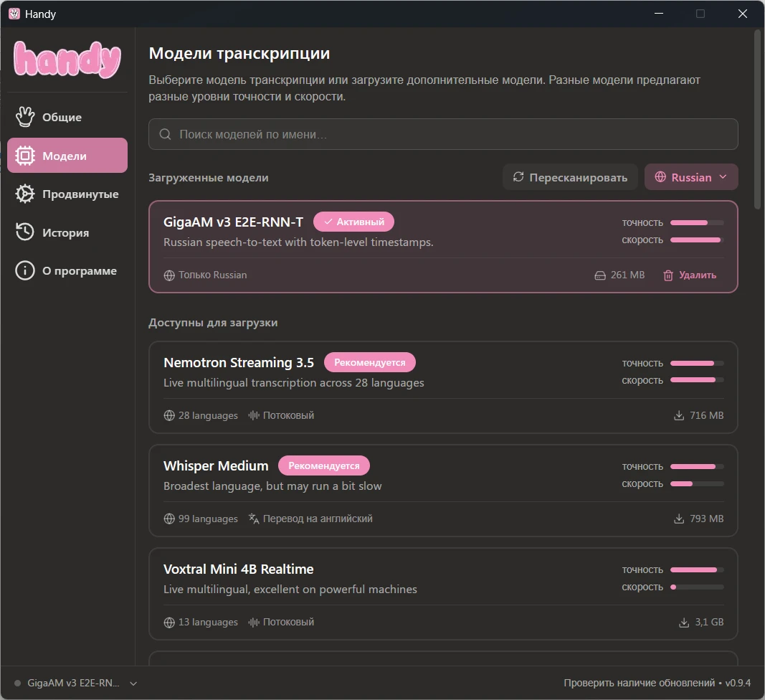
Task: Click the 716 MB size label
Action: pos(706,415)
